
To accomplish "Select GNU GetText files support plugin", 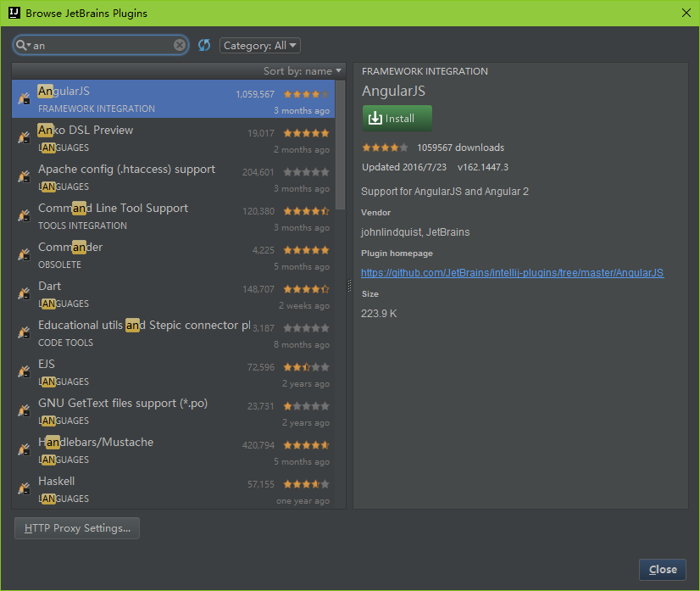I will pyautogui.click(x=173, y=410).
